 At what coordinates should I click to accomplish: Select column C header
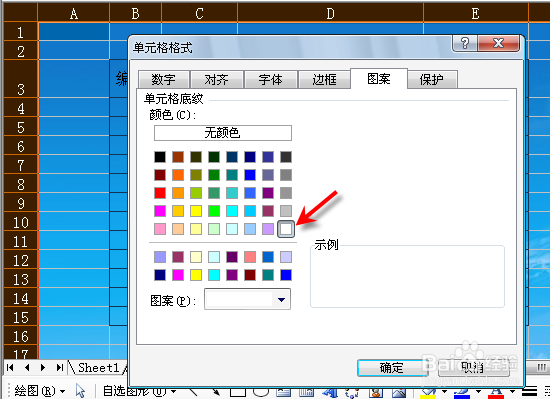(199, 13)
